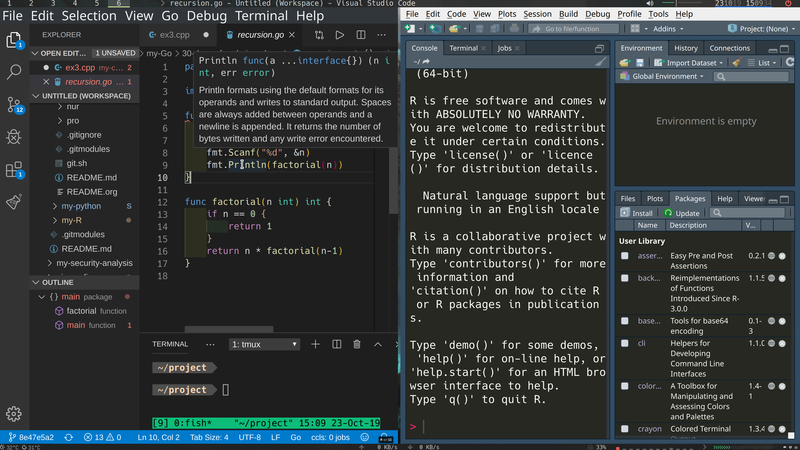
Task: Check the backports package checkbox
Action: point(624,278)
